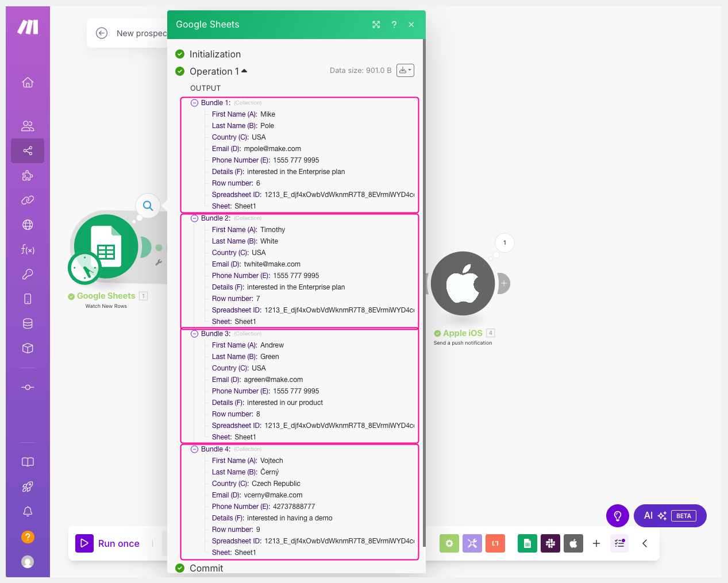Collapse the toolbar with the left chevron
Image resolution: width=728 pixels, height=583 pixels.
645,543
